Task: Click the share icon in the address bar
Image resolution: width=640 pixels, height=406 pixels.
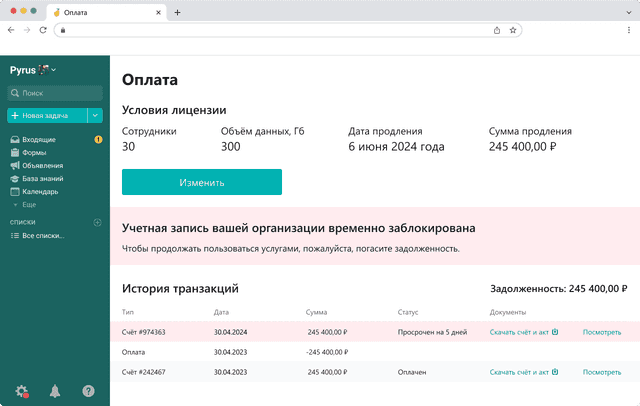Action: [497, 30]
